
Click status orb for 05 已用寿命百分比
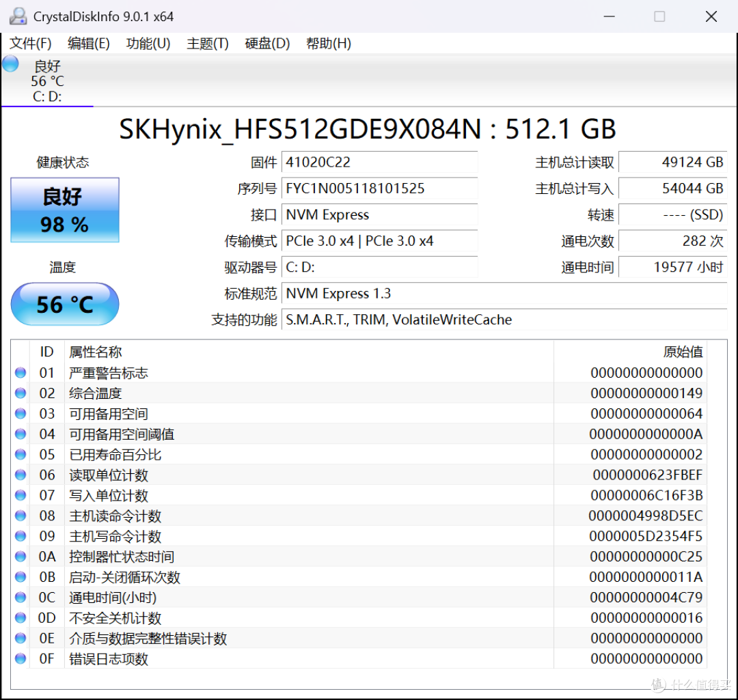click(20, 454)
